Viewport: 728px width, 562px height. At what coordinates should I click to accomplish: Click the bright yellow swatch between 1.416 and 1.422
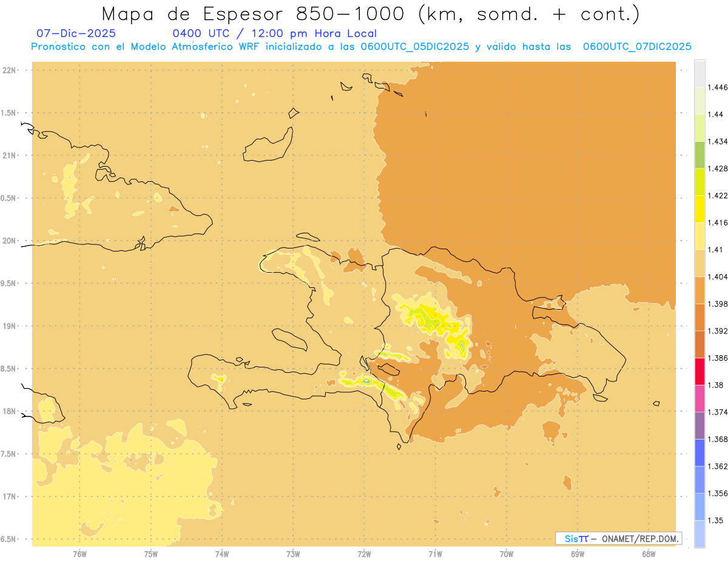(x=699, y=209)
